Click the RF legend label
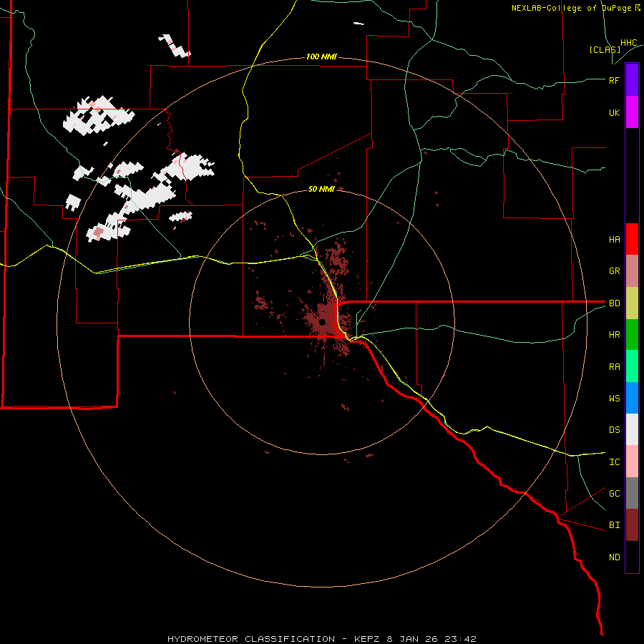Viewport: 644px width, 644px height. pos(614,80)
